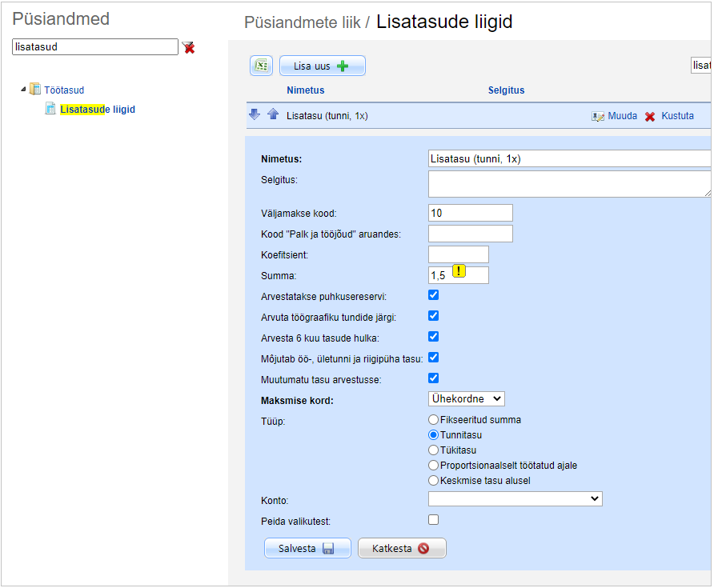Click the yellow warning icon in Summa field
714x588 pixels.
point(459,271)
